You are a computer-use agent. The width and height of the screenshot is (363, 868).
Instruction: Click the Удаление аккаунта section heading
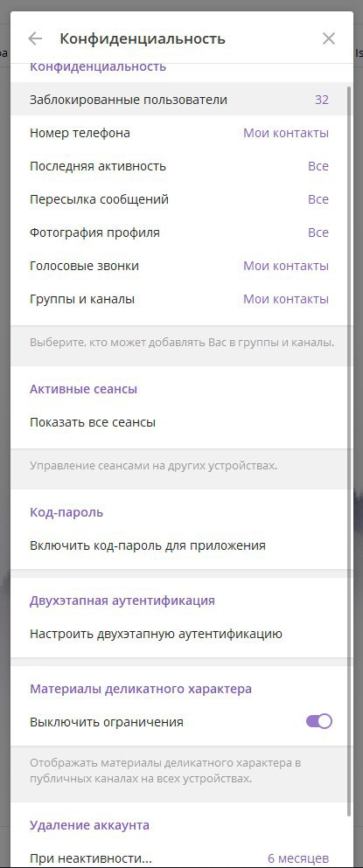point(89,825)
